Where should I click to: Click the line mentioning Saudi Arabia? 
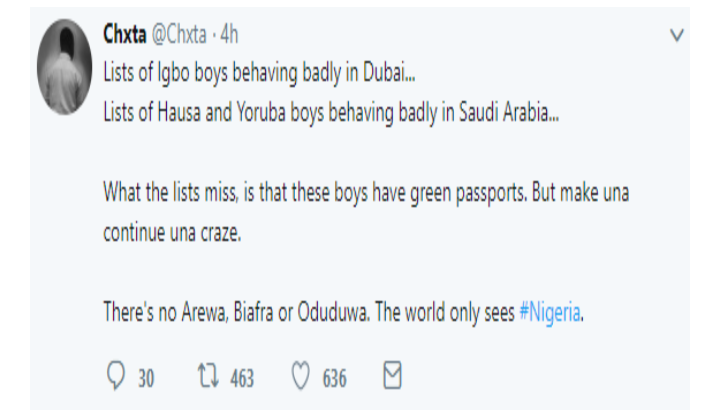click(331, 114)
